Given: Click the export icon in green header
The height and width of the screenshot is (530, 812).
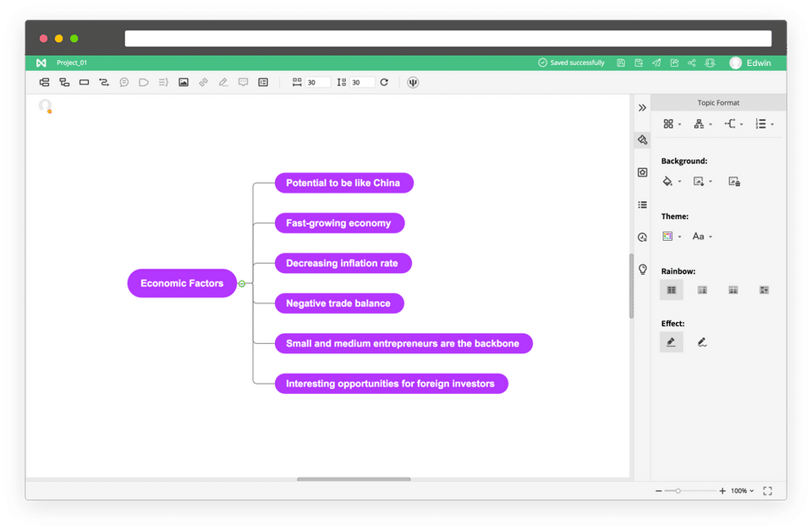Looking at the screenshot, I should (674, 63).
